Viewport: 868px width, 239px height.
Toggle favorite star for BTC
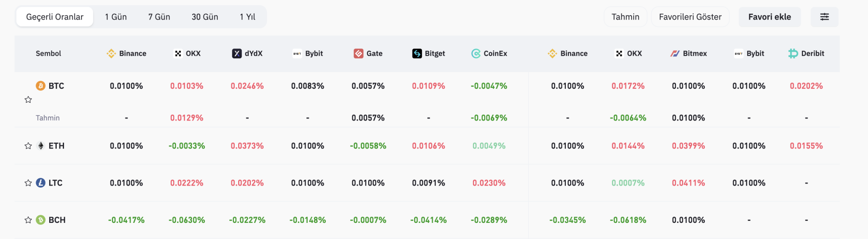pos(28,100)
